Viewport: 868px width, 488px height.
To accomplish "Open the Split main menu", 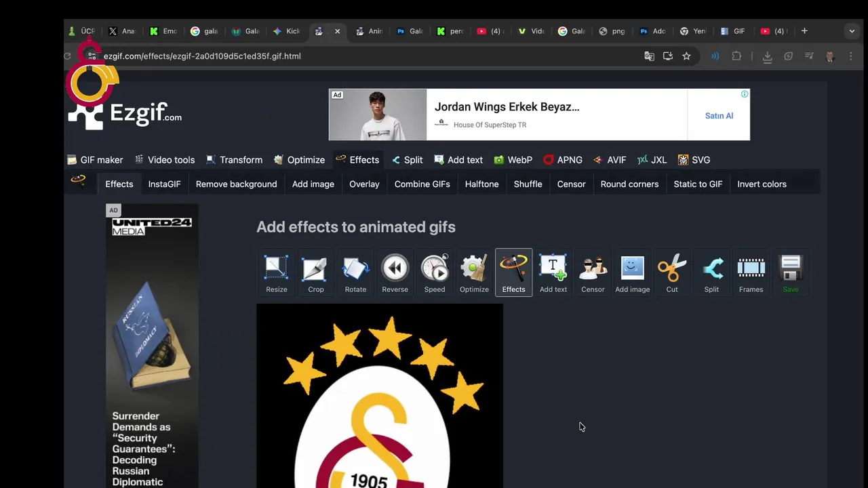I will (x=407, y=160).
